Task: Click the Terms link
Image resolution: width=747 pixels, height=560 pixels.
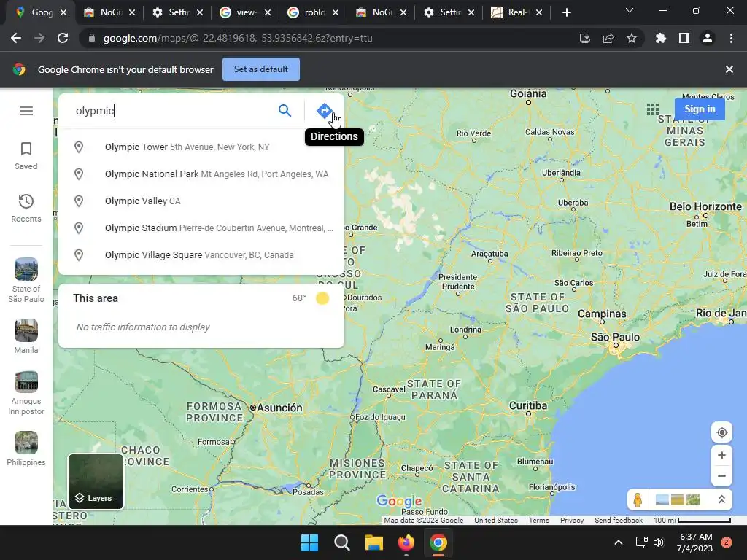Action: click(538, 520)
